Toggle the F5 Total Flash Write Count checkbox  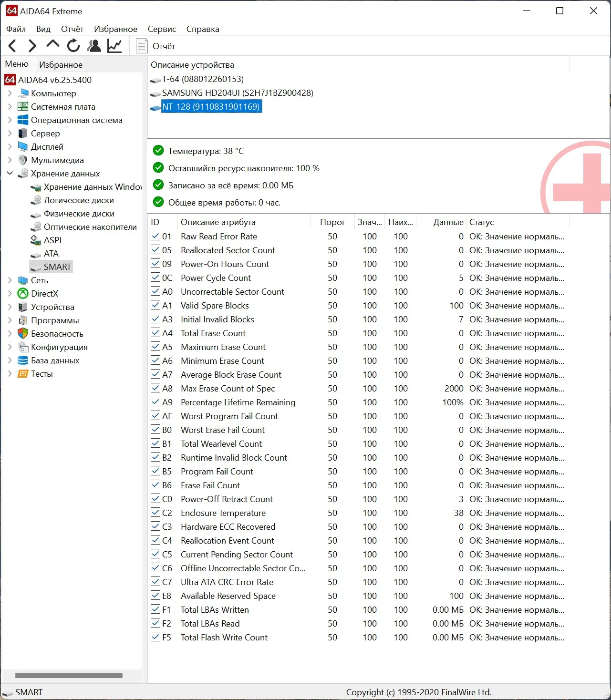click(155, 637)
